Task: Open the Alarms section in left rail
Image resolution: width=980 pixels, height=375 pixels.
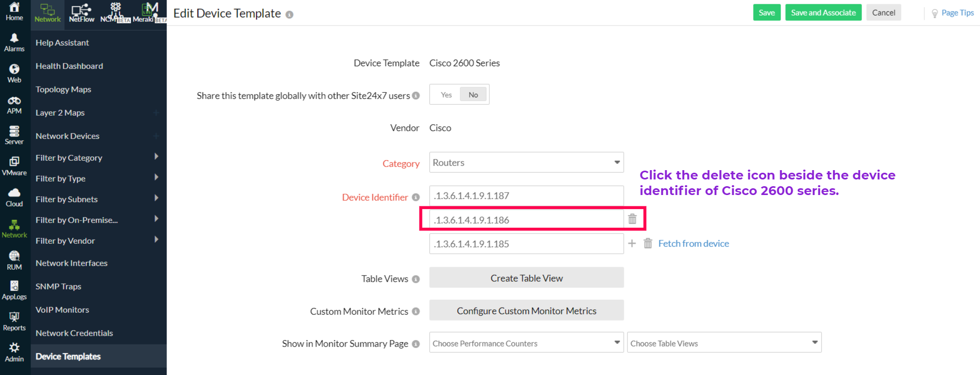Action: pos(14,43)
